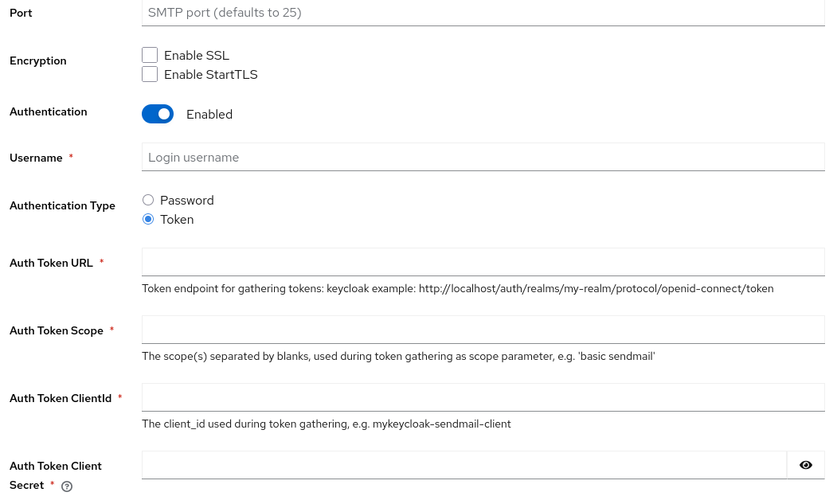This screenshot has height=504, width=837.
Task: Select the Token authentication type
Action: click(x=148, y=219)
